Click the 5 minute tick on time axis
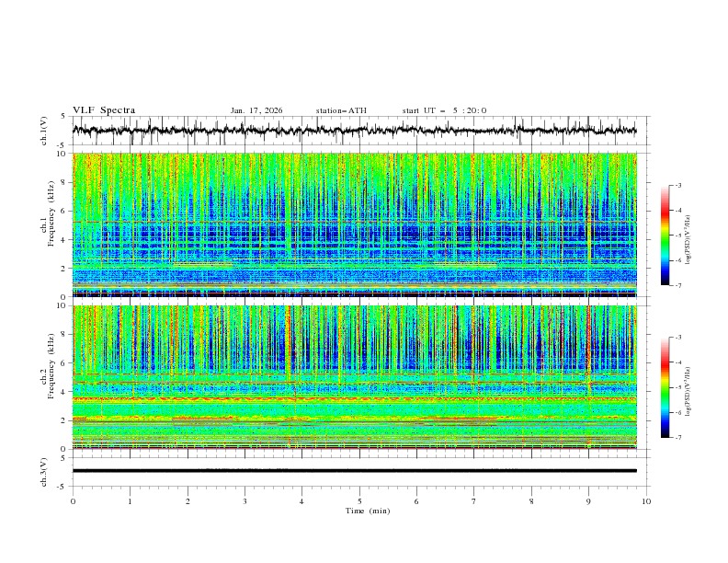This screenshot has width=728, height=563. [359, 500]
